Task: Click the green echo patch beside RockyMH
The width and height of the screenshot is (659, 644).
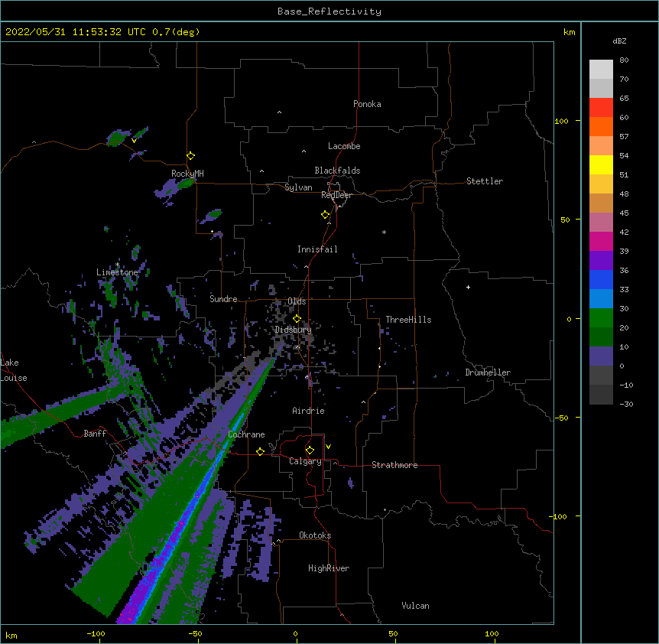Action: point(185,184)
